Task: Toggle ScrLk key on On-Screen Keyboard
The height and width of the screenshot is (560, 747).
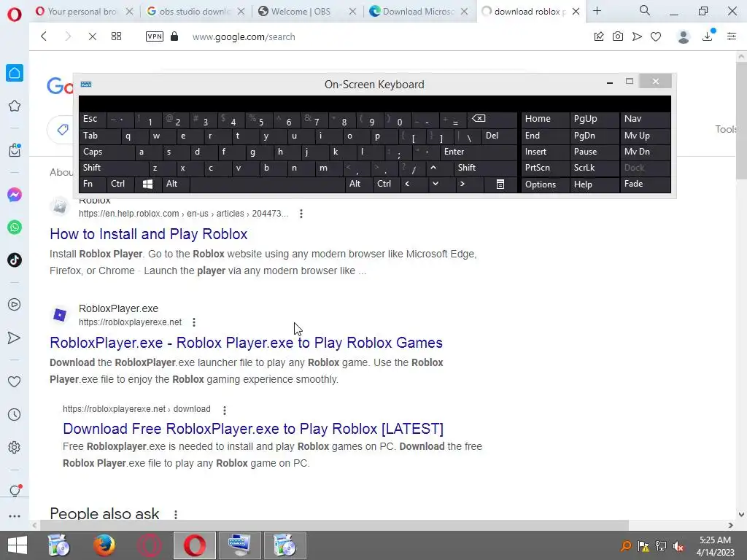Action: tap(594, 168)
